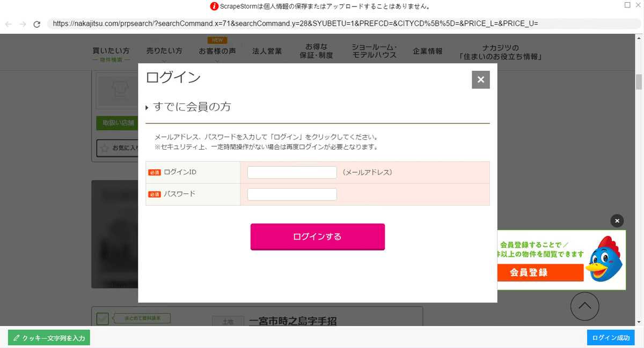Viewport: 644px width, 348px height.
Task: Click the パスワード input field
Action: [292, 194]
